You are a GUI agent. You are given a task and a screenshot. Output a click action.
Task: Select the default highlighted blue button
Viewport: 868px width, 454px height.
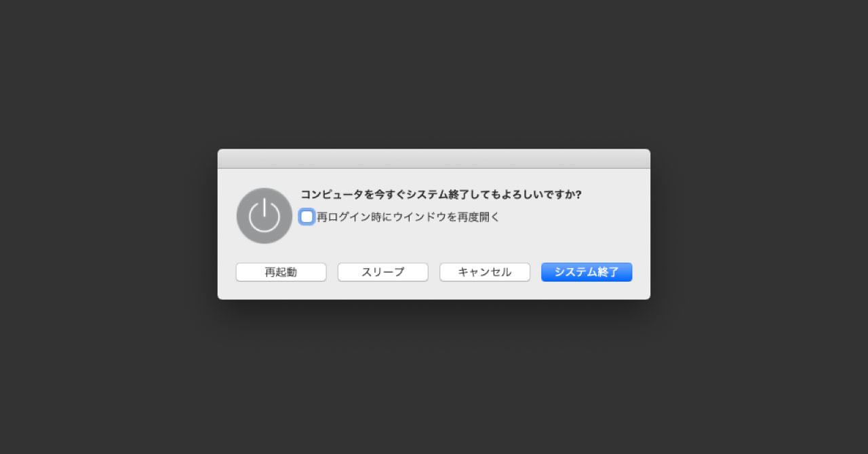587,272
